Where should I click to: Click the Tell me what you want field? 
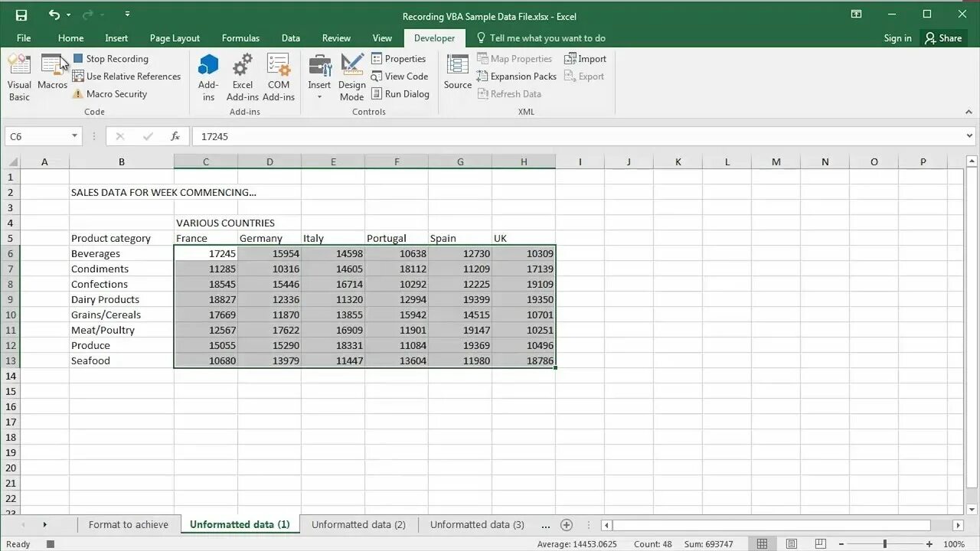[x=541, y=38]
